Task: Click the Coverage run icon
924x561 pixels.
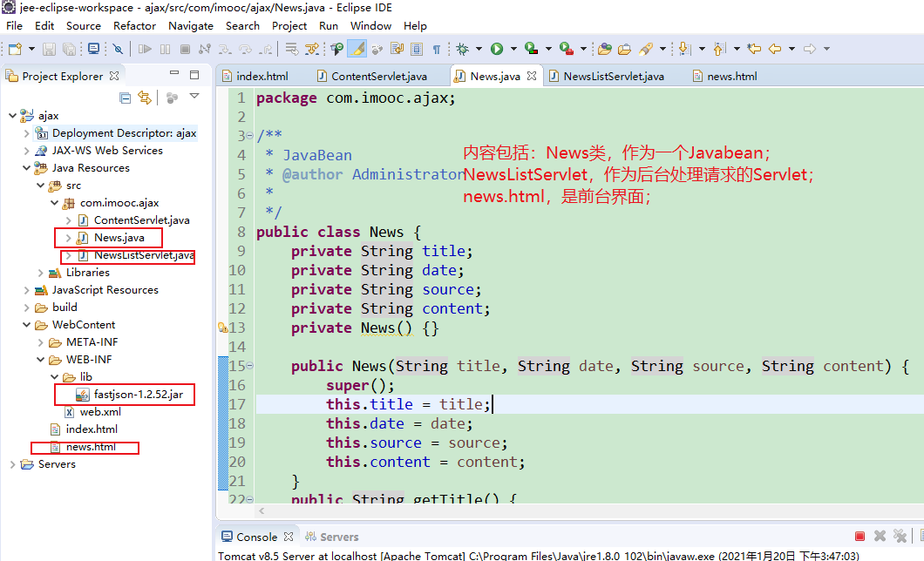Action: click(x=532, y=49)
